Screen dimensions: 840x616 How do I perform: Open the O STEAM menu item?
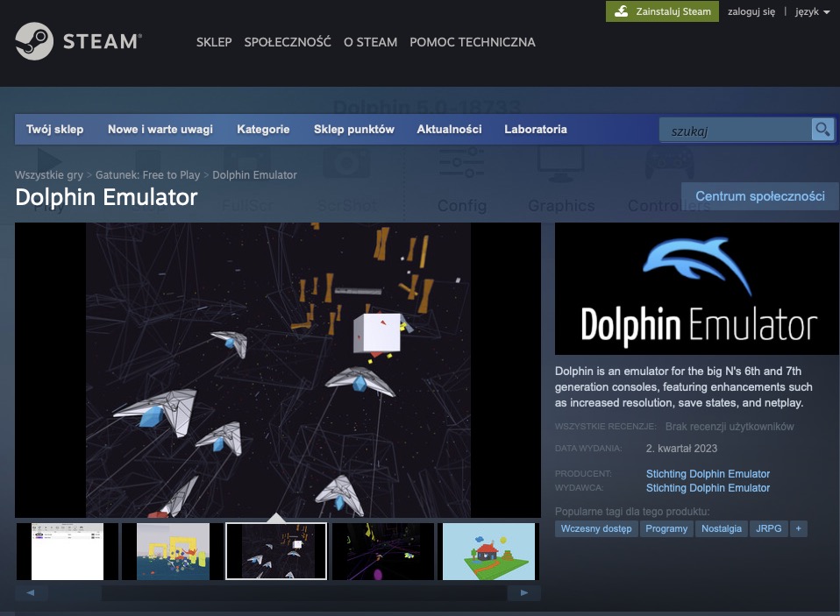(x=370, y=42)
